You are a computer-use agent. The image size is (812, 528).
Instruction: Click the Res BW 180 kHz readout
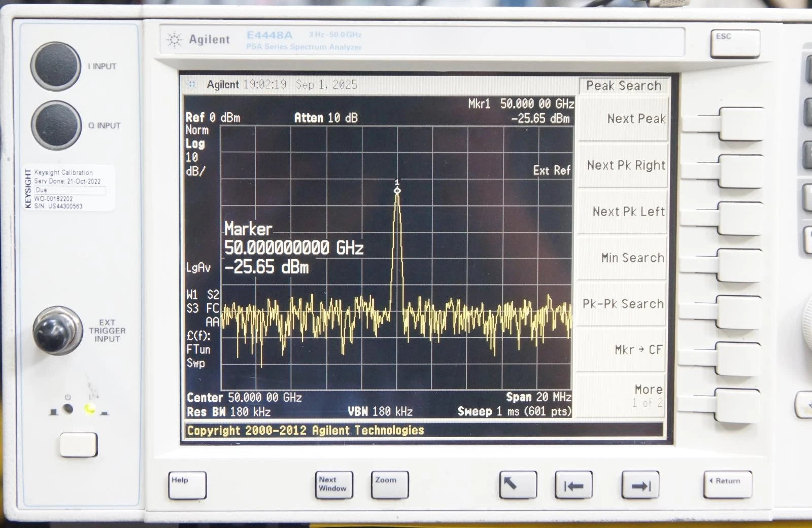pyautogui.click(x=228, y=412)
